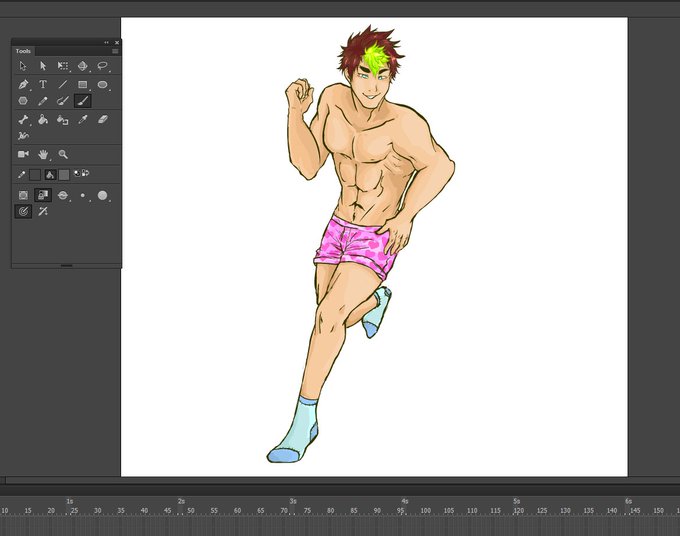Select the Selection arrow tool
680x536 pixels.
pyautogui.click(x=23, y=66)
